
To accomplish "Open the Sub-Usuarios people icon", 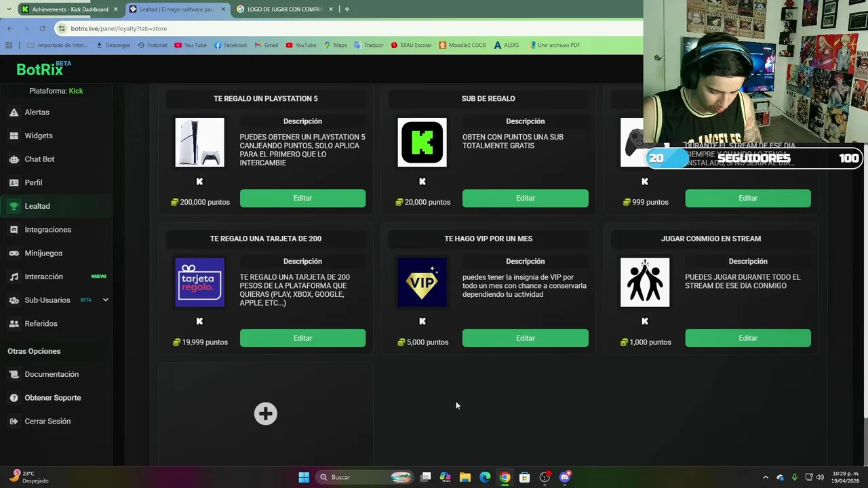I will click(14, 300).
